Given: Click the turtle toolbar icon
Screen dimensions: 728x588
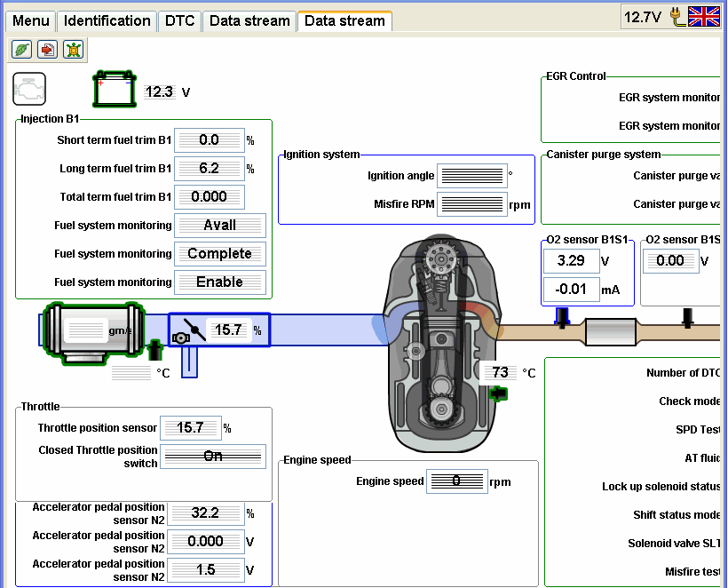Looking at the screenshot, I should (x=73, y=49).
